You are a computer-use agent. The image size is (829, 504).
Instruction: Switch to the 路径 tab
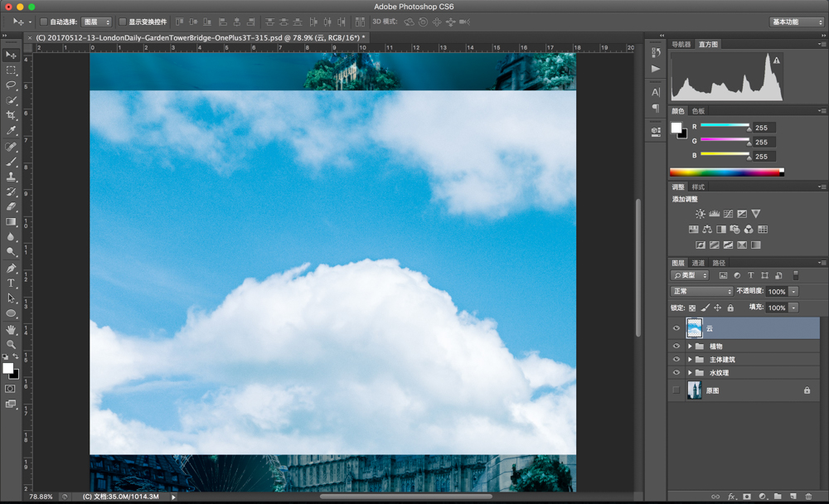719,263
